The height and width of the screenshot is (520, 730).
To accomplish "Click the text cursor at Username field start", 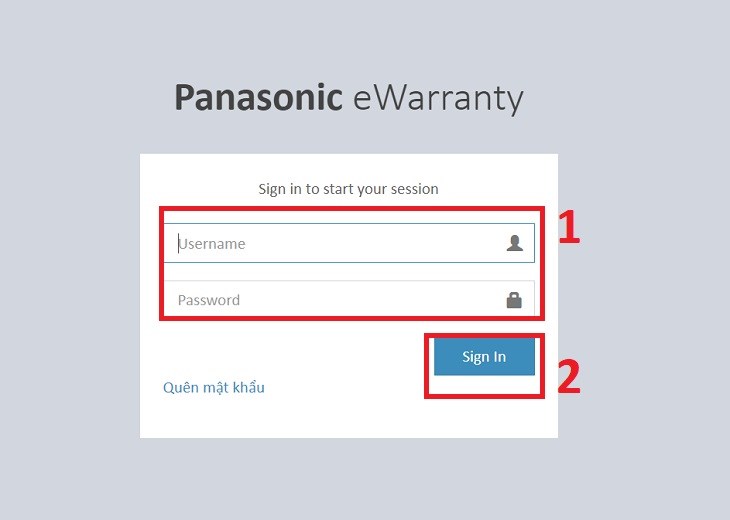I will coord(179,243).
